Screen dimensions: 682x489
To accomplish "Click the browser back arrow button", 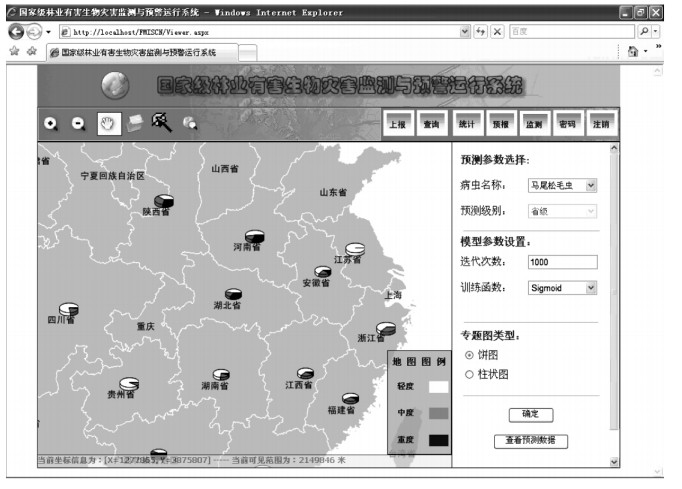I will 17,32.
